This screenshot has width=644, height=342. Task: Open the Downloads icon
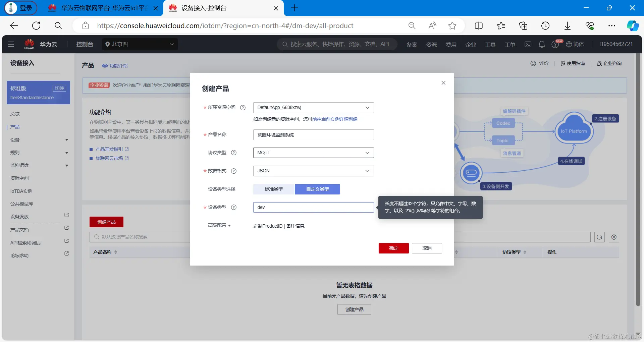568,26
